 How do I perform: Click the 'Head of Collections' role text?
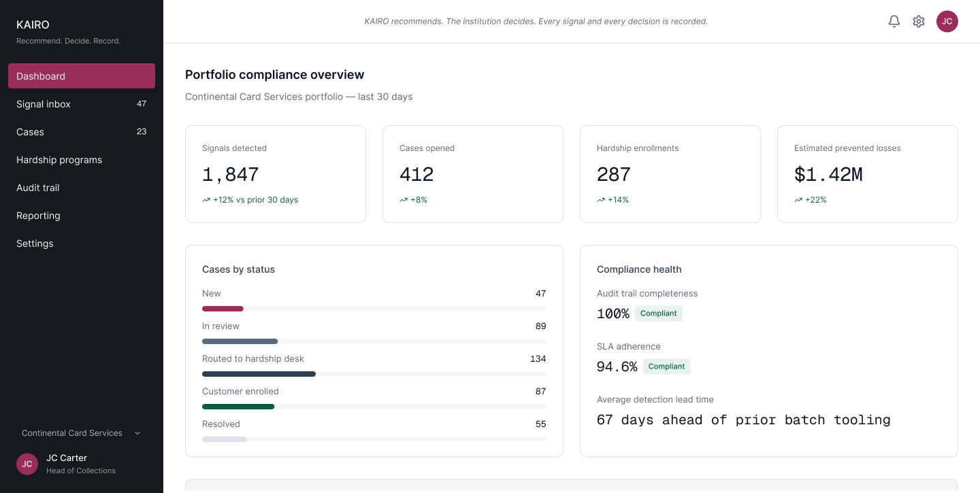81,471
